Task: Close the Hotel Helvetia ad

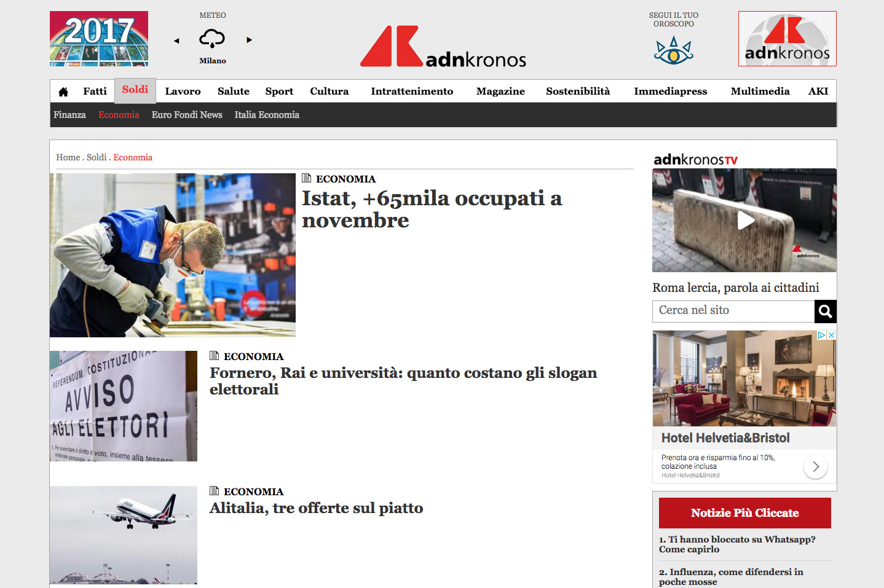Action: tap(831, 335)
